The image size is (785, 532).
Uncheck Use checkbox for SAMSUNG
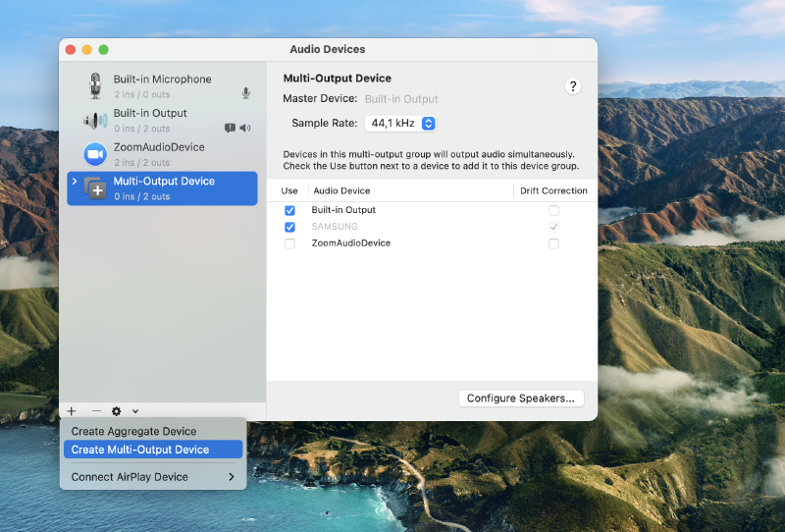click(289, 227)
